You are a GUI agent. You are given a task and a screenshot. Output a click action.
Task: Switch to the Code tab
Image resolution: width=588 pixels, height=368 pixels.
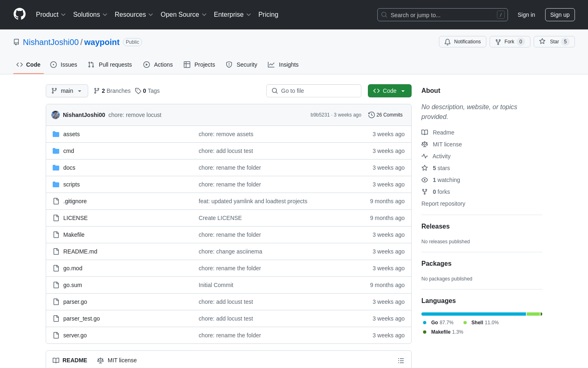click(x=29, y=65)
